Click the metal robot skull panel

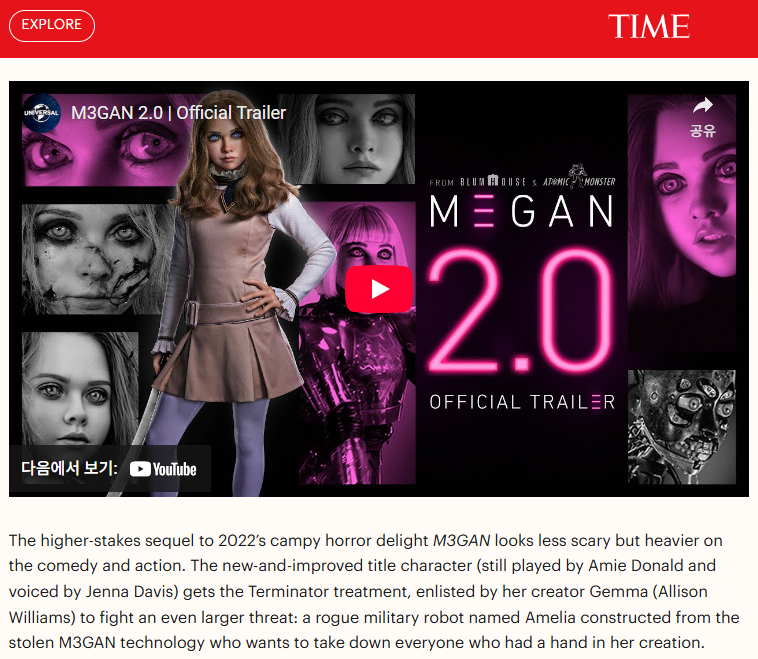pos(682,427)
